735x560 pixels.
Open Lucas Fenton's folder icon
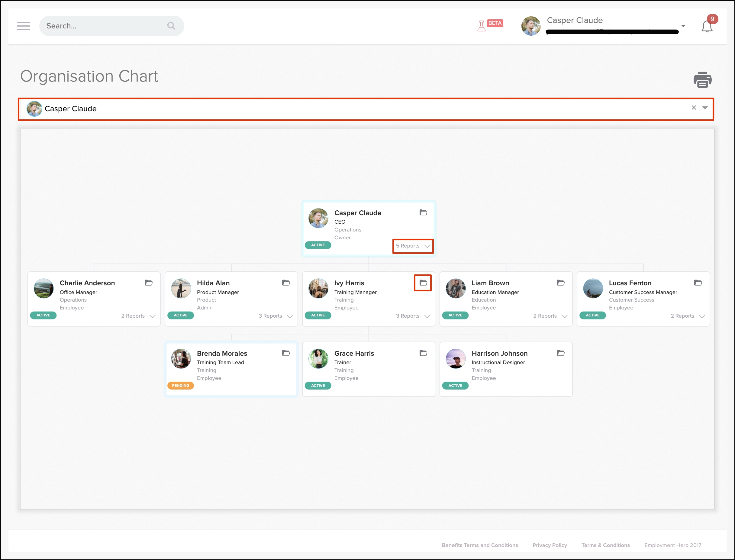[698, 283]
